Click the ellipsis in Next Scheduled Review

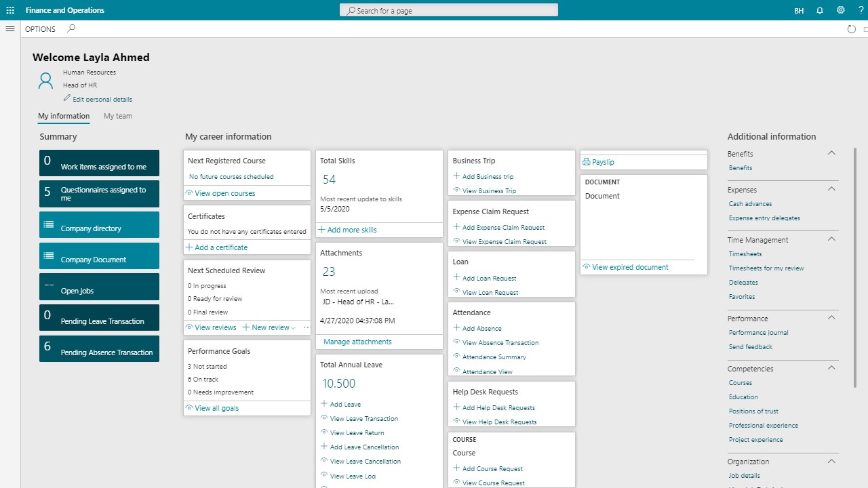pos(306,327)
